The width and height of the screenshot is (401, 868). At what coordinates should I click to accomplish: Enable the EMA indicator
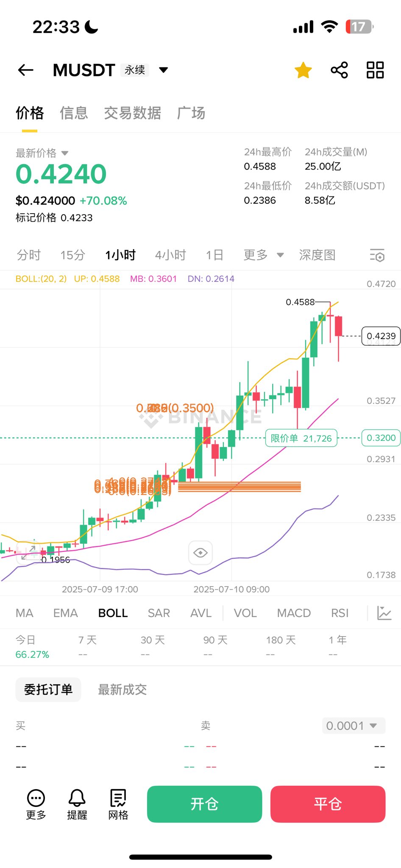66,613
